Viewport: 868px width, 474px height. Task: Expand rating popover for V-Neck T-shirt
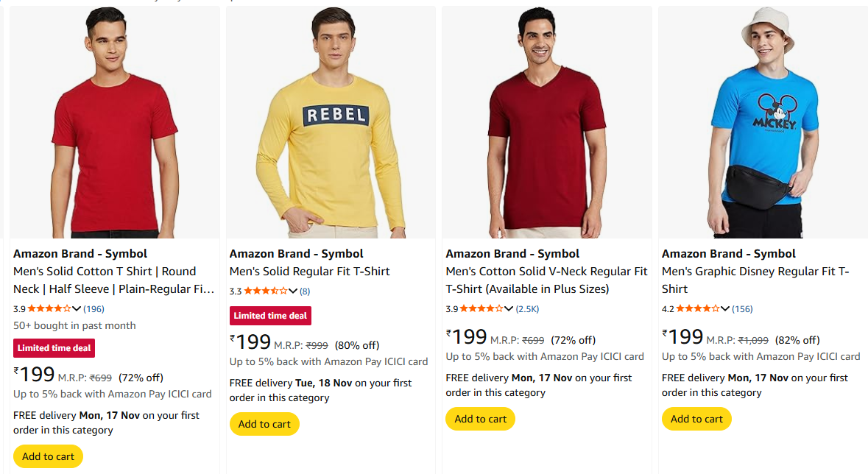[x=509, y=309]
